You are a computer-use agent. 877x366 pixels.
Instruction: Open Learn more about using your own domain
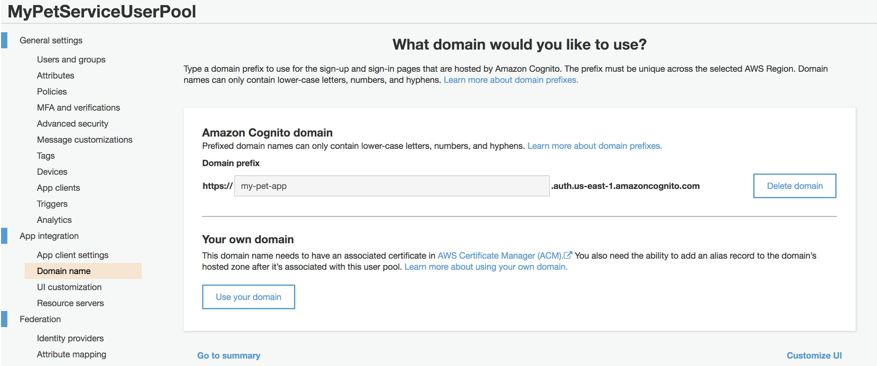(486, 267)
